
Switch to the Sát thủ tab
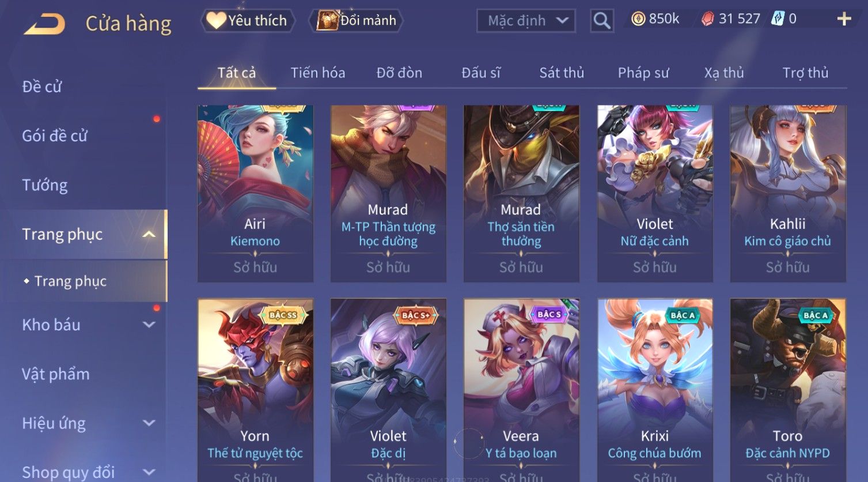(x=562, y=73)
